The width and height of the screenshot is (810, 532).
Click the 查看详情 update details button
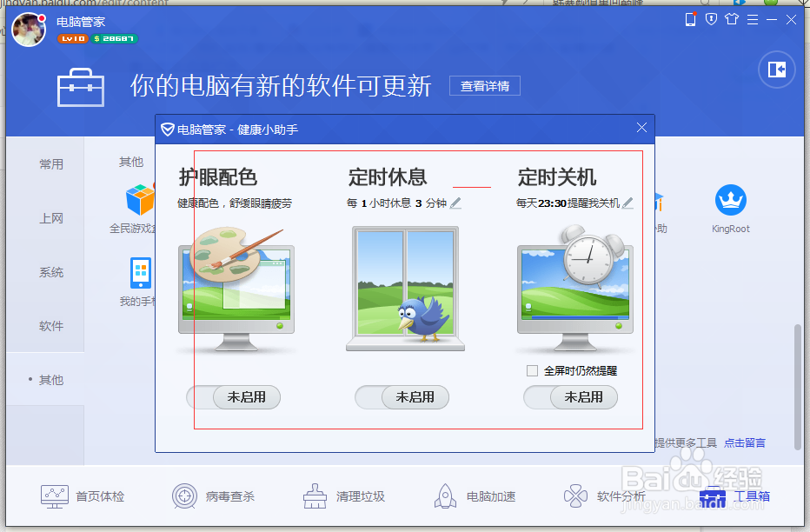[484, 85]
